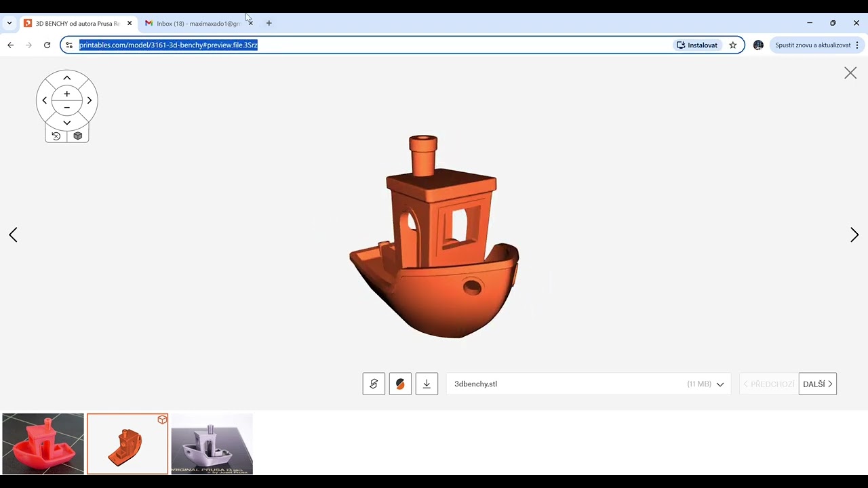Switch to the Gmail Inbox tab
This screenshot has height=488, width=868.
[197, 23]
